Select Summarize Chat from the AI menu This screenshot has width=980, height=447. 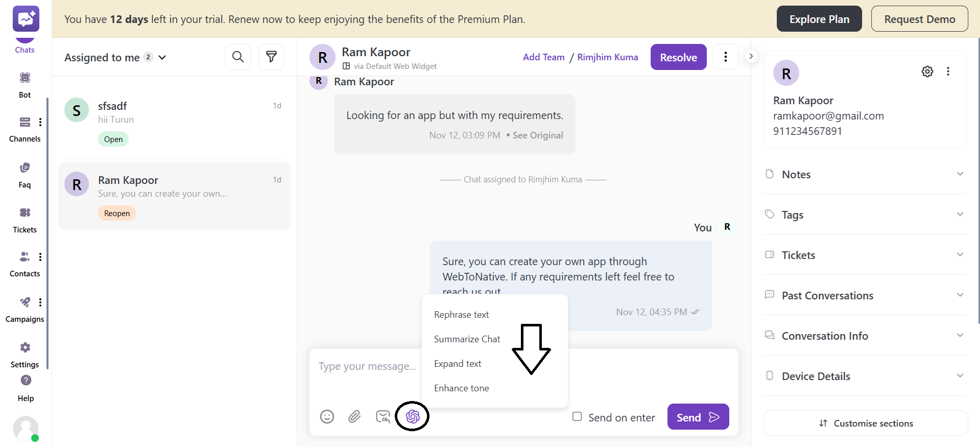[466, 339]
